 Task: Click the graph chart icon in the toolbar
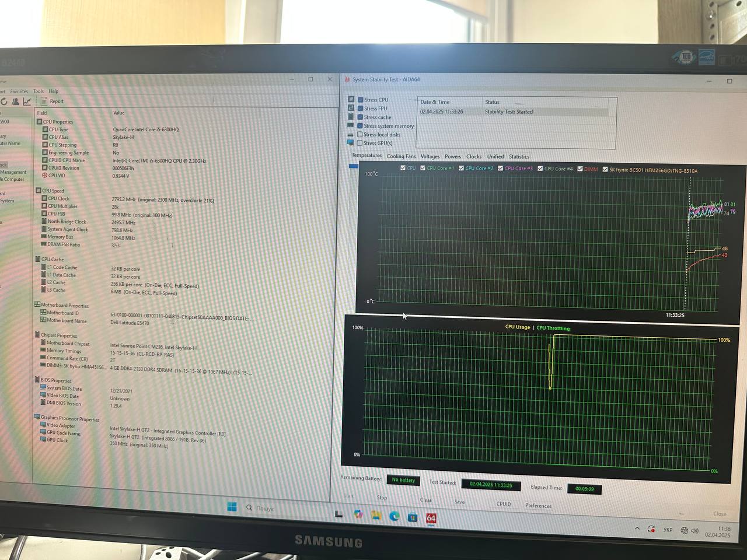[x=27, y=101]
